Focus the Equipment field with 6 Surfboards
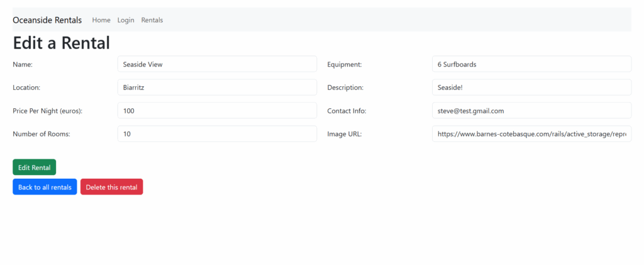 [531, 64]
